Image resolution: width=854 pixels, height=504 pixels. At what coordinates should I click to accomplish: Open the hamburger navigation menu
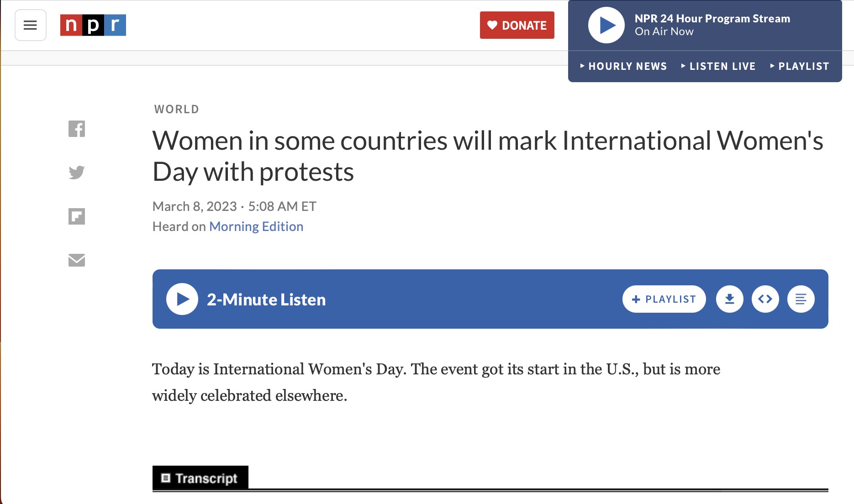[x=31, y=25]
